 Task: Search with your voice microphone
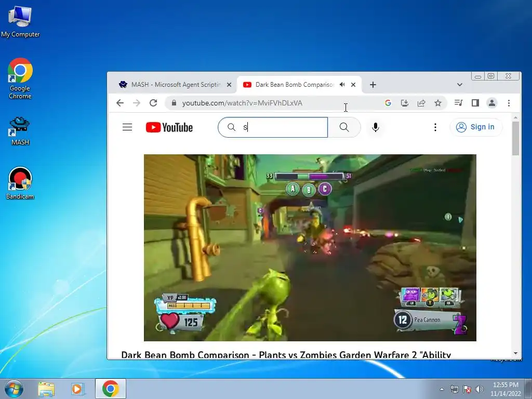point(376,127)
